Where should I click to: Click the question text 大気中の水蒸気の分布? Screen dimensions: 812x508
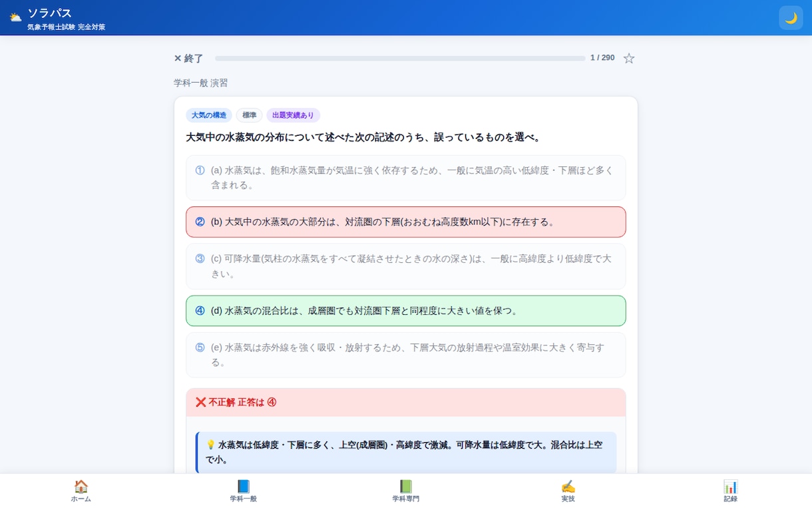[363, 137]
